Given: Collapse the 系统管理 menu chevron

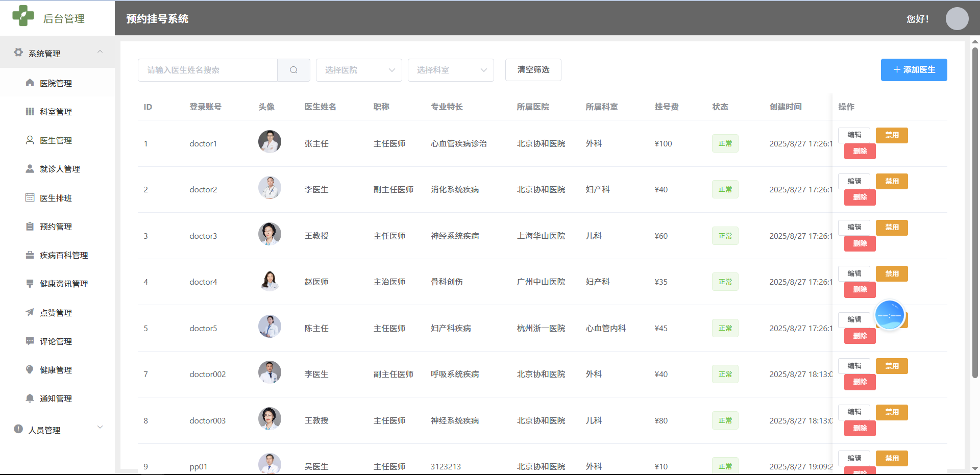Looking at the screenshot, I should 100,52.
